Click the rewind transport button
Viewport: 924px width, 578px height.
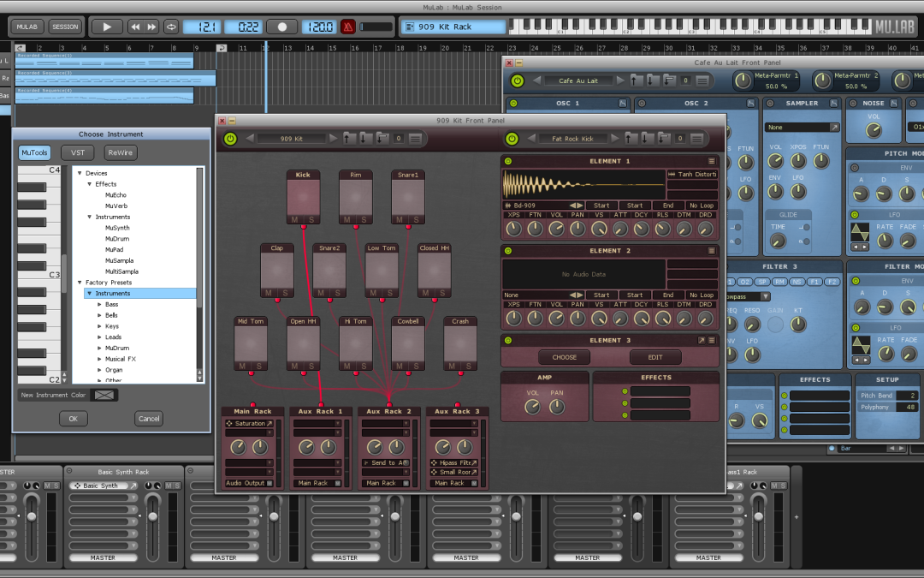click(x=135, y=27)
